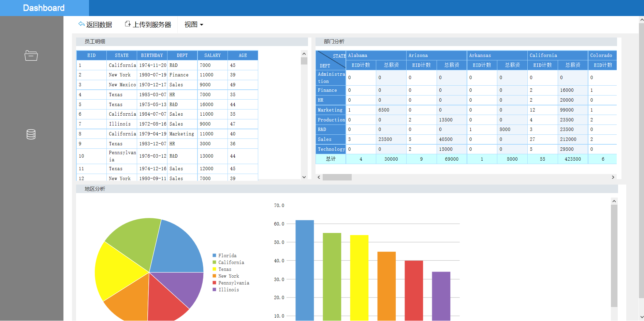Click left arrow of department table scrollbar

tap(319, 177)
